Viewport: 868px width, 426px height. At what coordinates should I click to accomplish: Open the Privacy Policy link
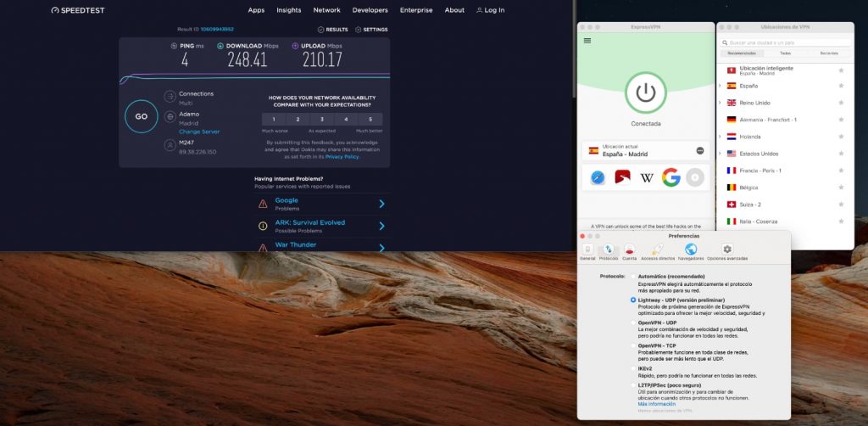pos(342,157)
